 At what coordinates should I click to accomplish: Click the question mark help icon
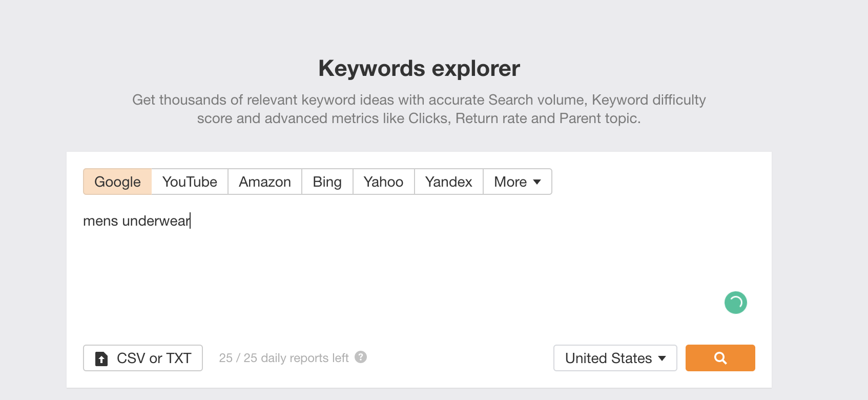[361, 357]
